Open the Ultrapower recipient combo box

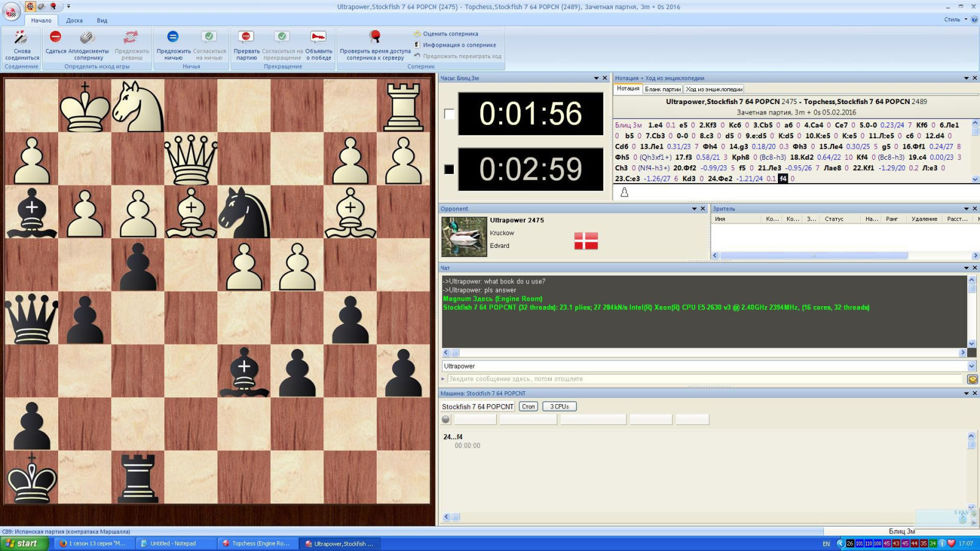709,366
